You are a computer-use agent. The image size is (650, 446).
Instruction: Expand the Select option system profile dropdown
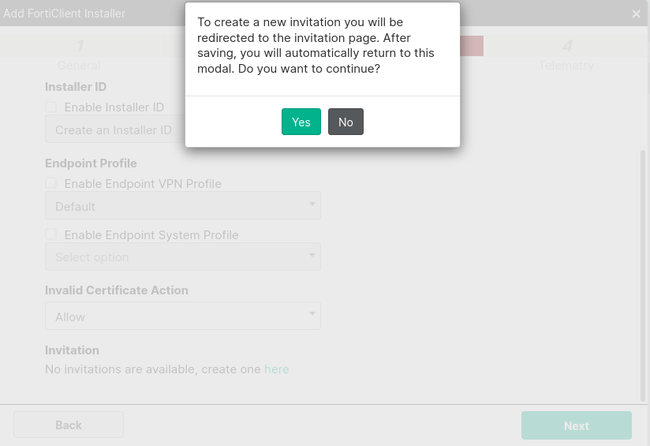tap(182, 257)
